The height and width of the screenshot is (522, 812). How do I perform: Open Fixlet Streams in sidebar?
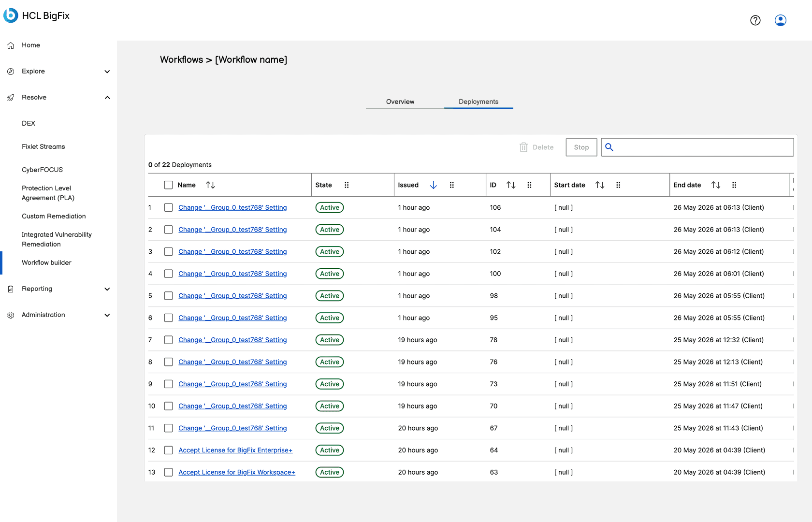pos(43,147)
